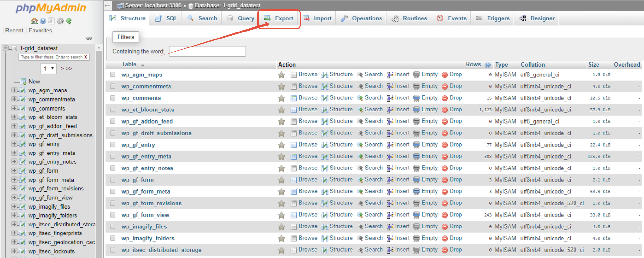Switch to the SQL tab

[166, 18]
